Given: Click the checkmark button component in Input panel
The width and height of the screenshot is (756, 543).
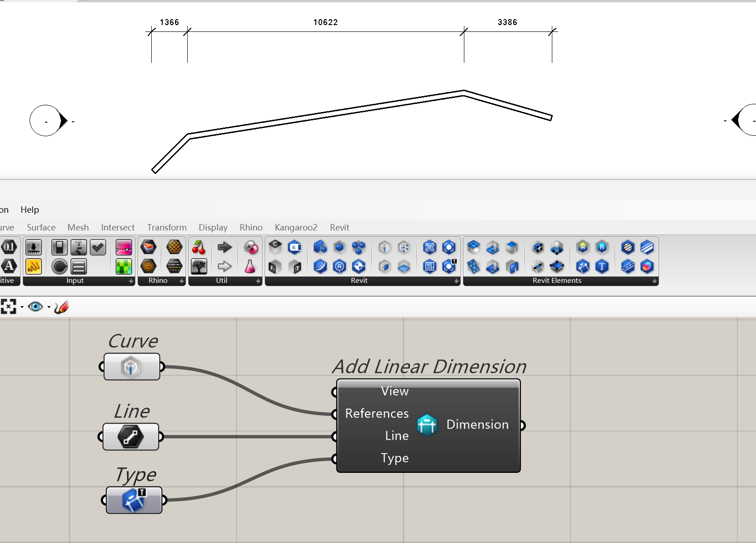Looking at the screenshot, I should tap(98, 247).
